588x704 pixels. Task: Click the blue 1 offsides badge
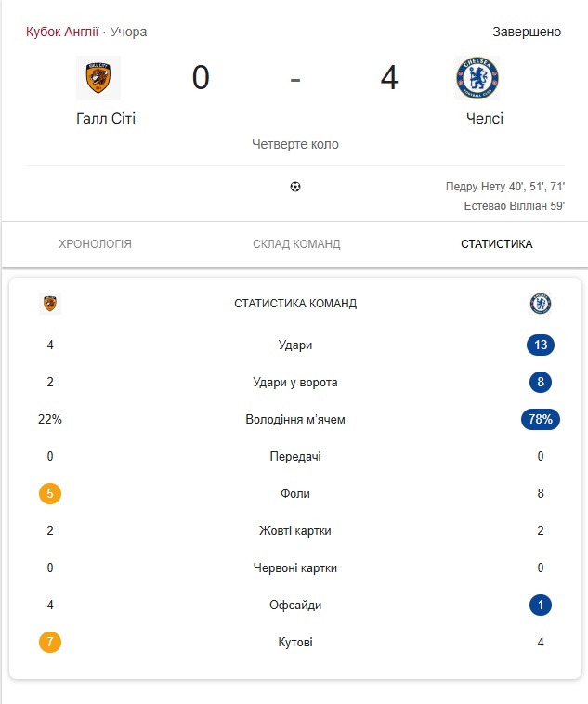point(540,605)
